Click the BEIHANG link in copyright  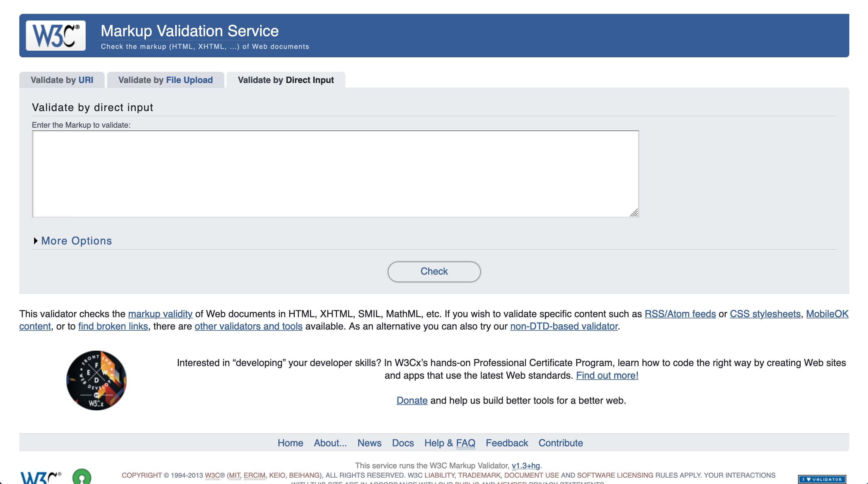[x=304, y=475]
